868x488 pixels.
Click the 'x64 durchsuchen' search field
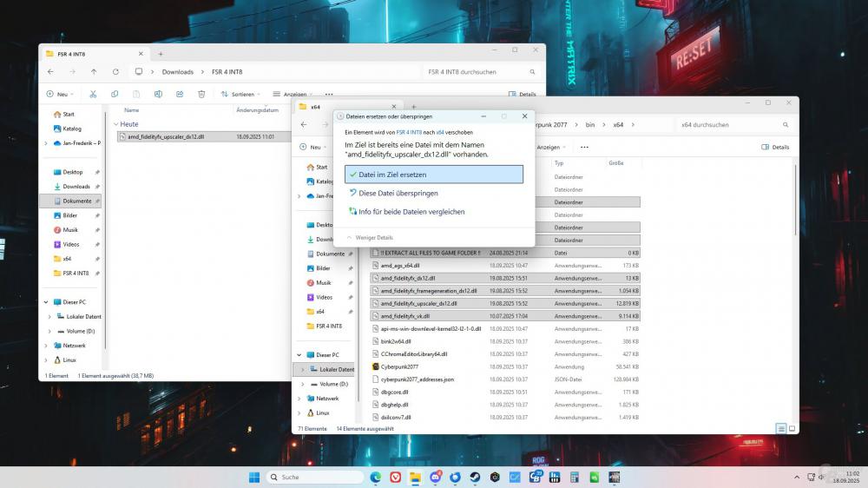[x=729, y=124]
